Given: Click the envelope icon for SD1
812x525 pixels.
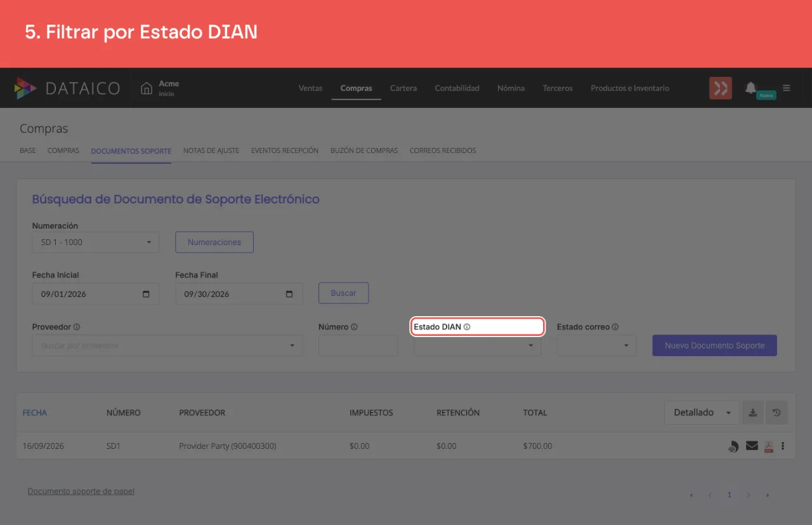Looking at the screenshot, I should click(752, 446).
